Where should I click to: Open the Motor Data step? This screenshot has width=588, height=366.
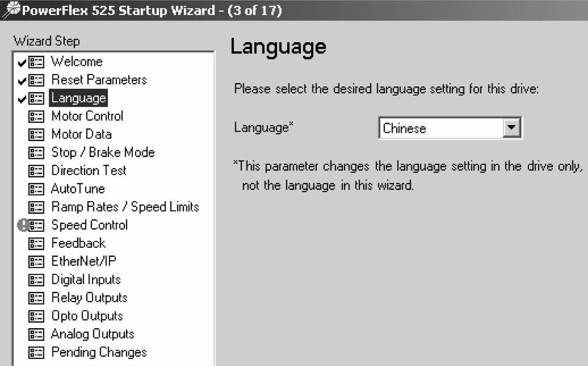tap(81, 134)
